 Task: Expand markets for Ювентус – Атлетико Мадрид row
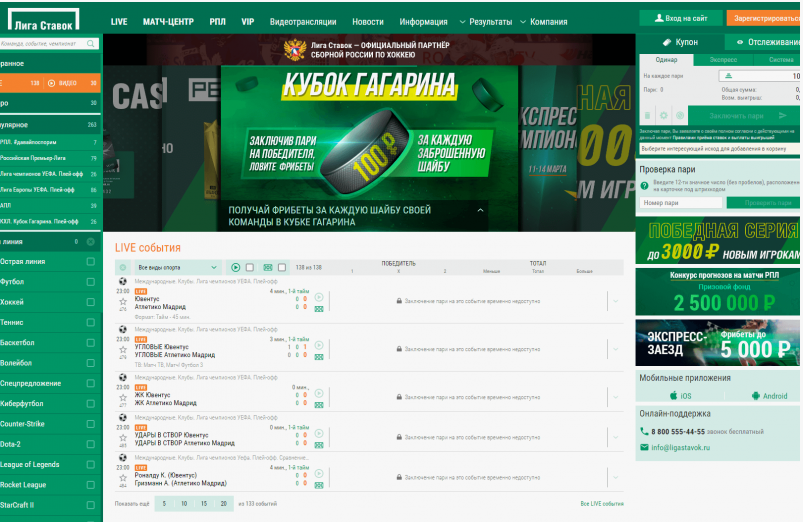tap(616, 301)
